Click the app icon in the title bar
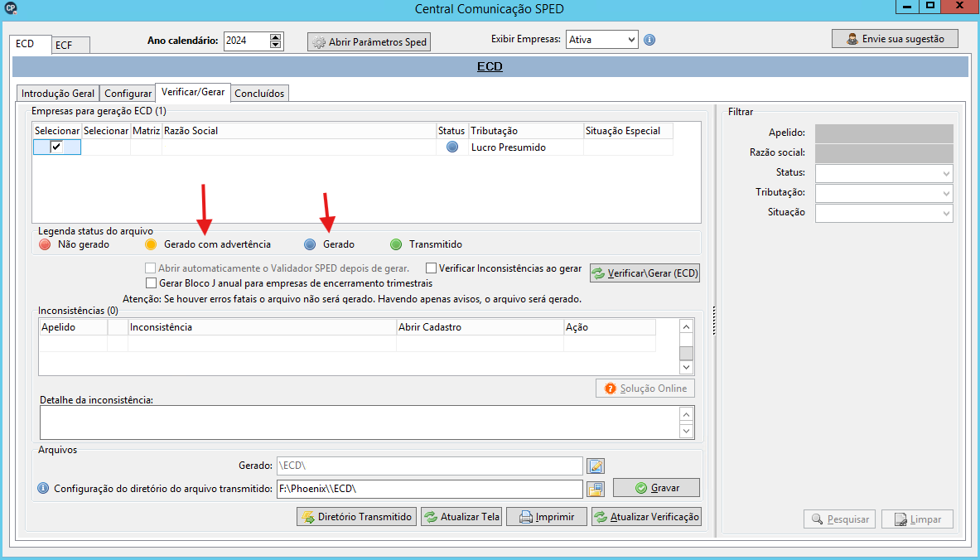This screenshot has width=980, height=560. pyautogui.click(x=10, y=8)
